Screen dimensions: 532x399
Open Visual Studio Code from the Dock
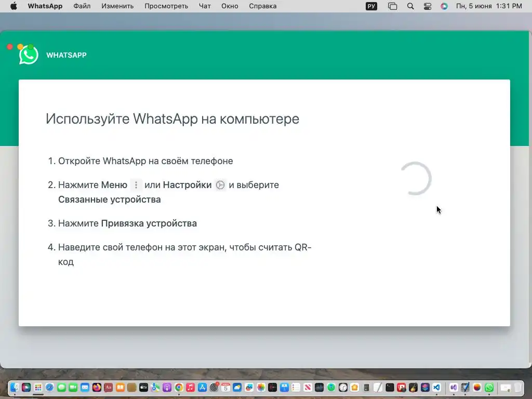pos(436,387)
